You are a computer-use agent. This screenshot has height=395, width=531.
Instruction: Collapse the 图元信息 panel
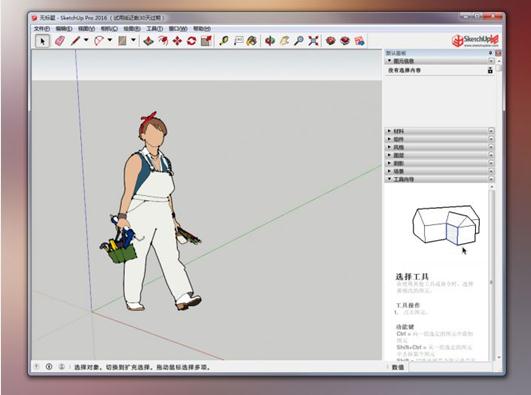coord(389,61)
